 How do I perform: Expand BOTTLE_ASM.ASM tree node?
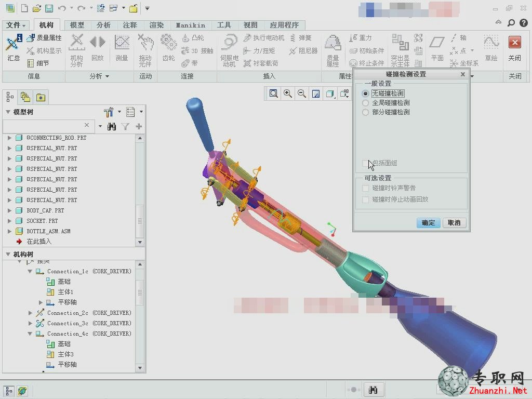pyautogui.click(x=9, y=231)
